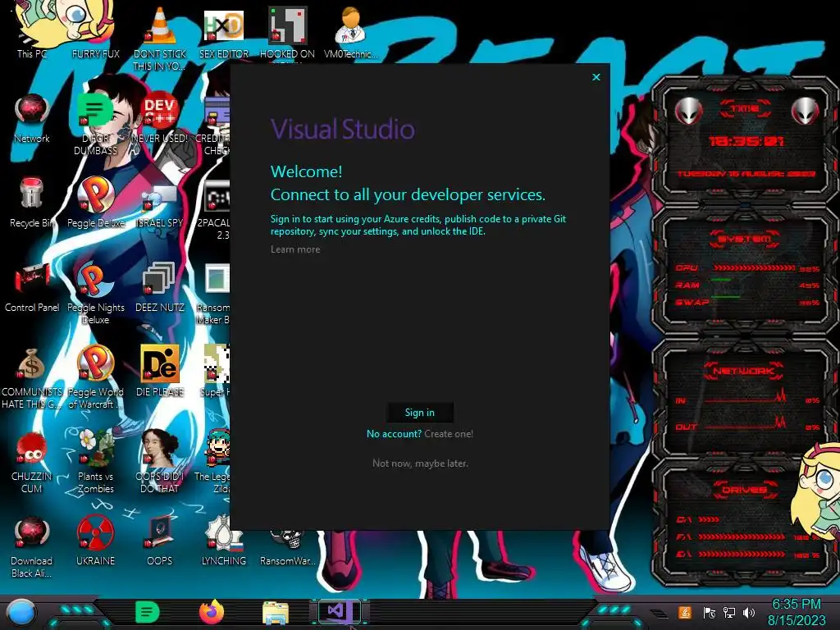
Task: Select the VLC cone desktop shortcut
Action: (160, 38)
